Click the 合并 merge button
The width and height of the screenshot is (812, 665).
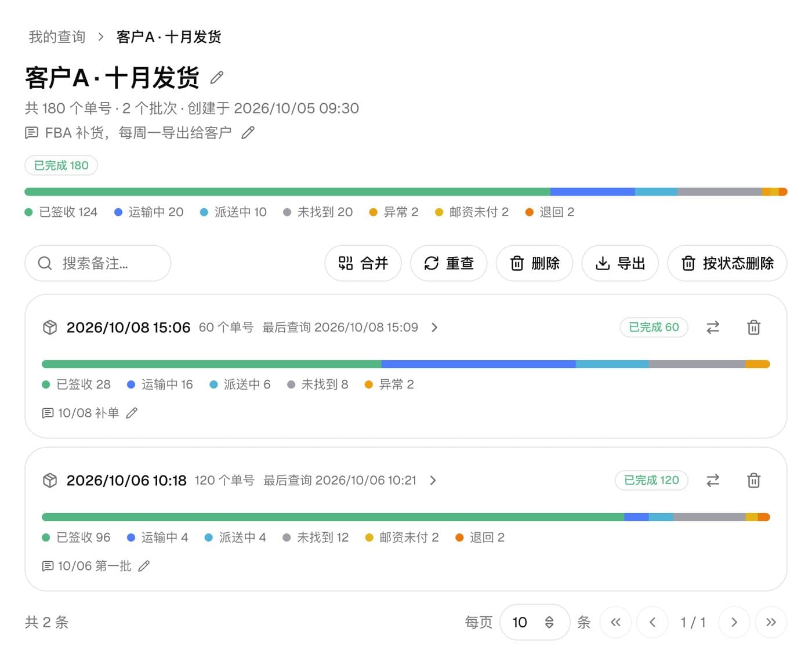tap(363, 263)
